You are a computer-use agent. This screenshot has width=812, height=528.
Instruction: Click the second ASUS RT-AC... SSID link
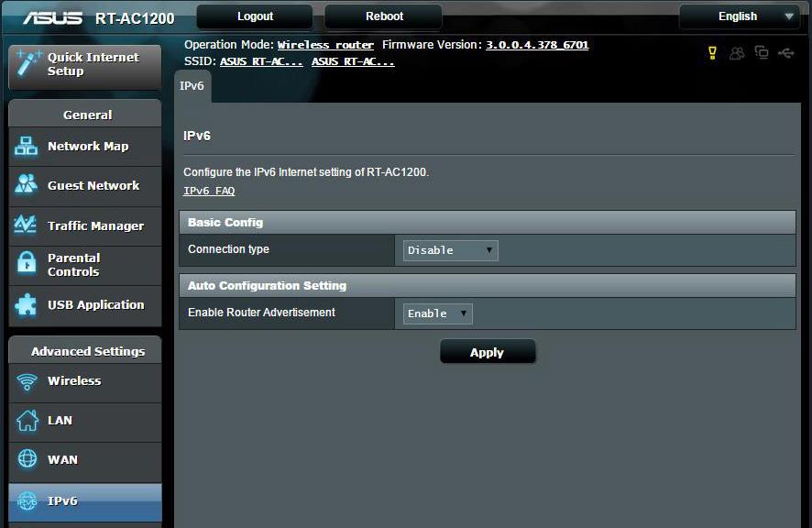click(x=353, y=61)
